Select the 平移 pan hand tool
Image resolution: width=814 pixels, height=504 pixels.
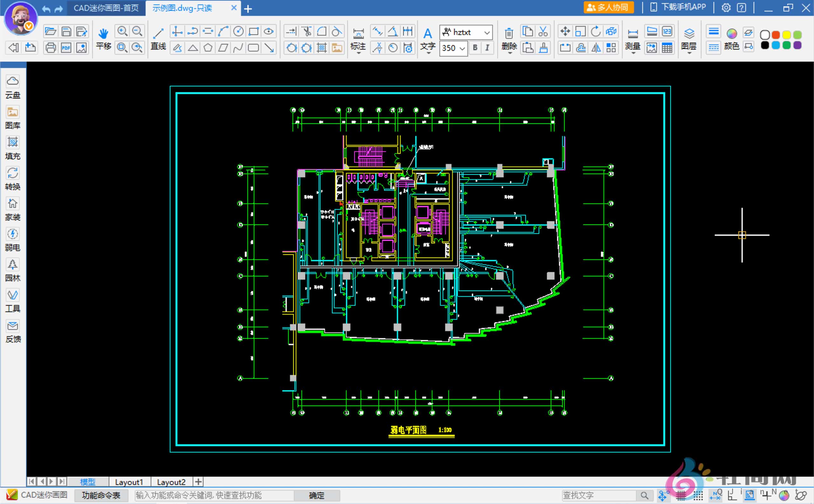[103, 34]
